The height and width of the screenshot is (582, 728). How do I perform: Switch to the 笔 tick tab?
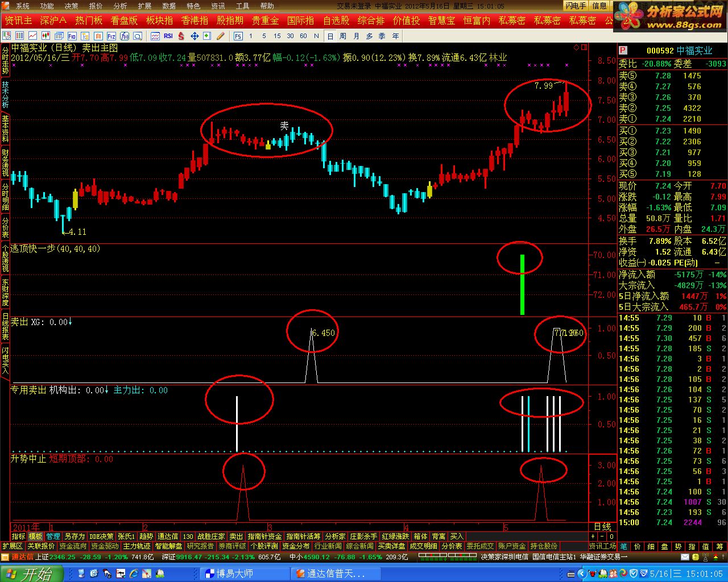624,546
